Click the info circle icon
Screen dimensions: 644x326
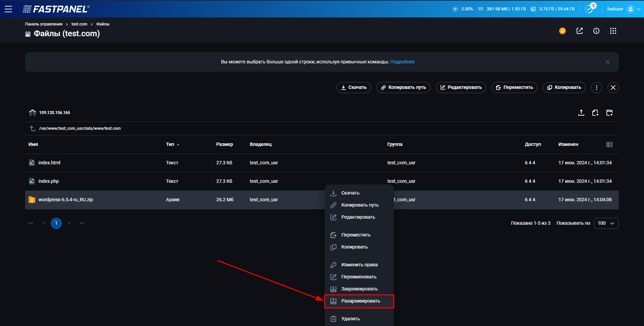(x=596, y=31)
